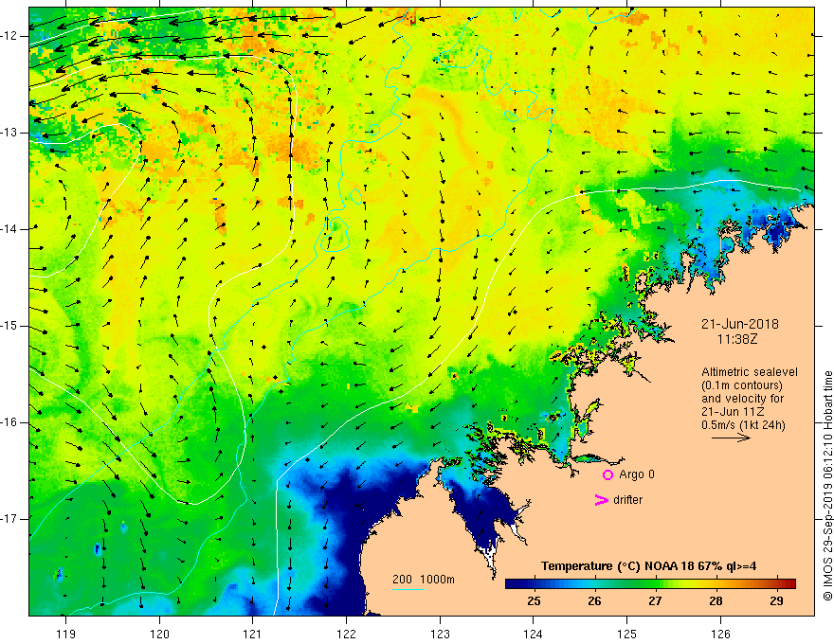Viewport: 834px width, 644px height.
Task: Click longitude label 123 on axis
Action: click(440, 634)
